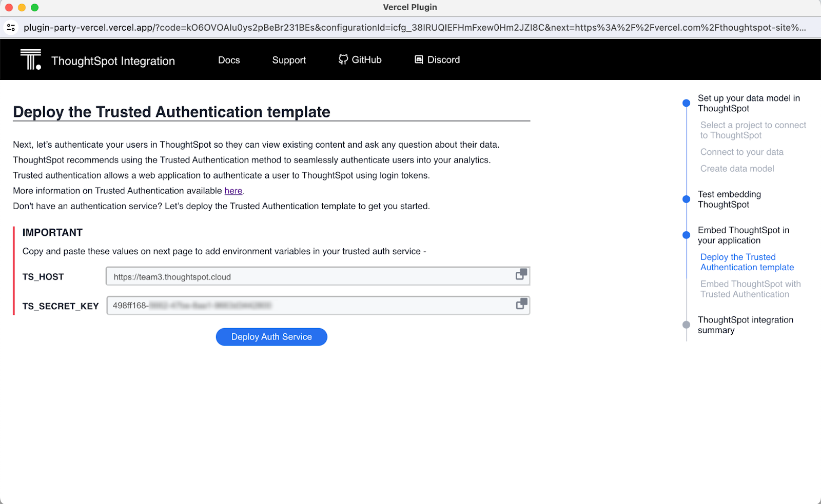The width and height of the screenshot is (821, 504).
Task: Select the 'Create data model' step
Action: pyautogui.click(x=737, y=169)
